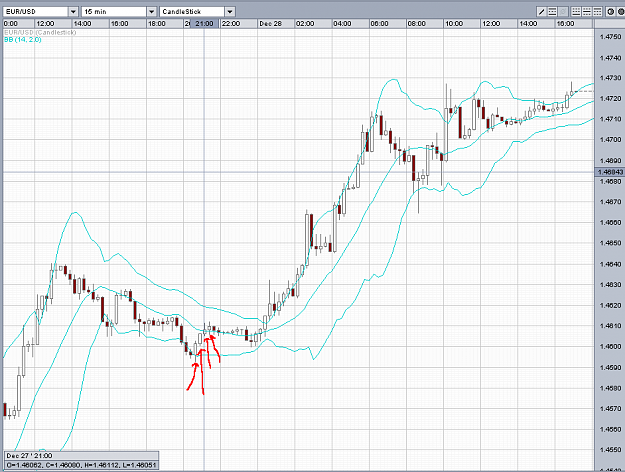Click the 1.4750 price axis label

tap(610, 37)
